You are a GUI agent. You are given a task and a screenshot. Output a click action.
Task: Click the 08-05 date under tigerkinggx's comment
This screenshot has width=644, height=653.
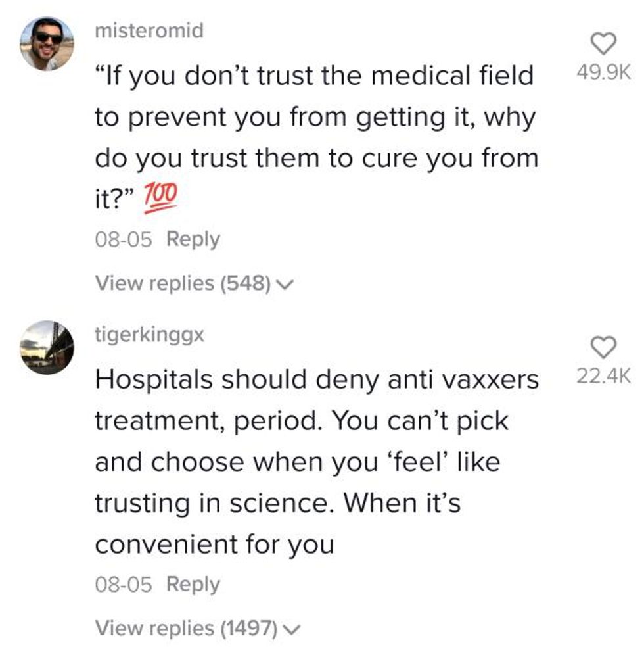click(124, 583)
